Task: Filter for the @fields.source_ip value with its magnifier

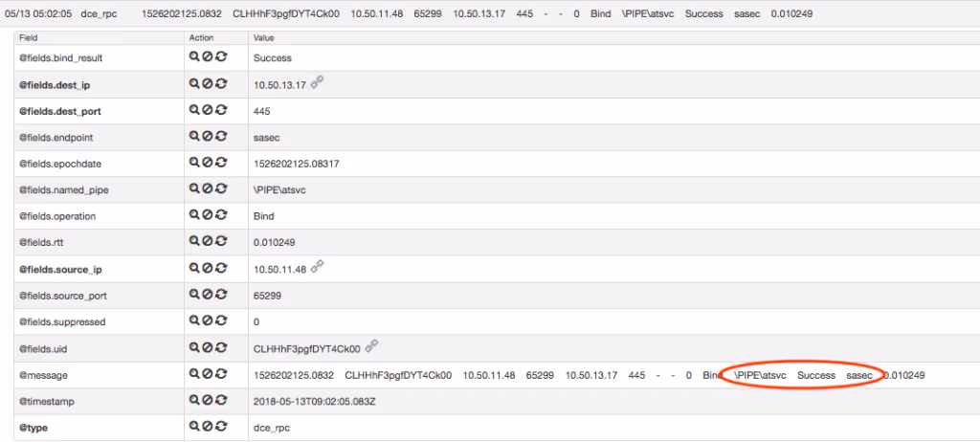Action: pyautogui.click(x=194, y=268)
